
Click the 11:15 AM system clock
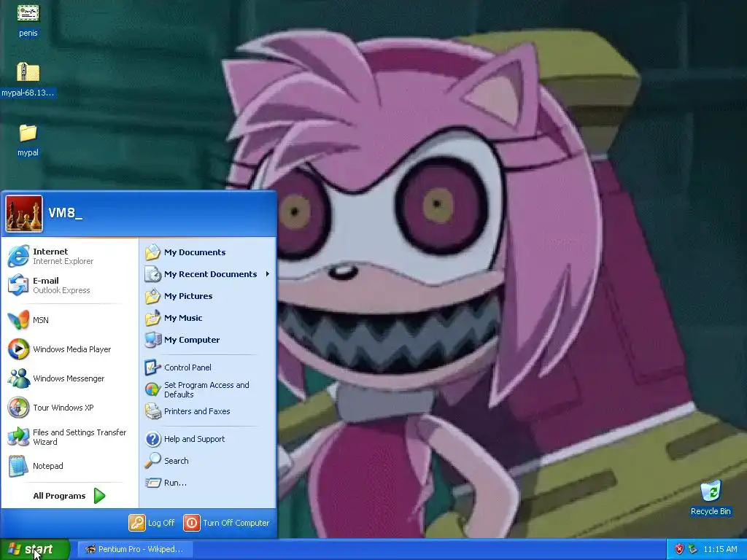click(x=720, y=549)
